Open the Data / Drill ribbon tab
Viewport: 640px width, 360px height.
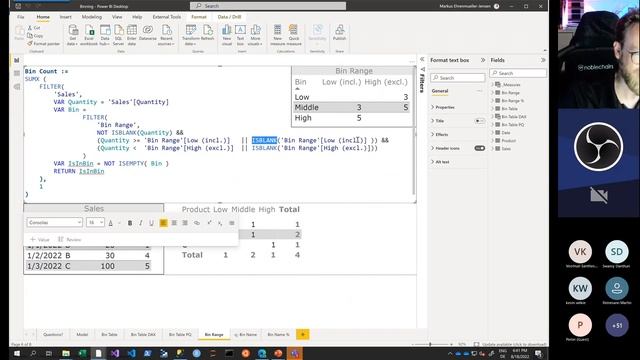pyautogui.click(x=229, y=17)
